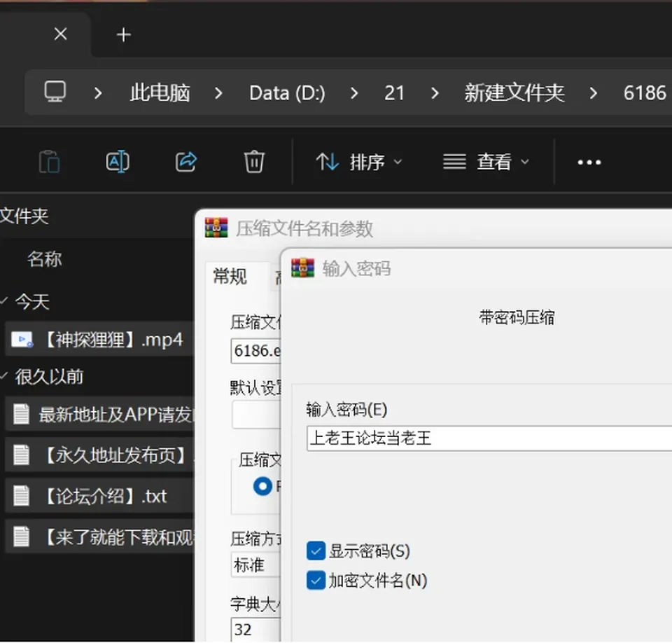The height and width of the screenshot is (643, 672).
Task: Select the 最新地址及APP text file
Action: (x=99, y=415)
